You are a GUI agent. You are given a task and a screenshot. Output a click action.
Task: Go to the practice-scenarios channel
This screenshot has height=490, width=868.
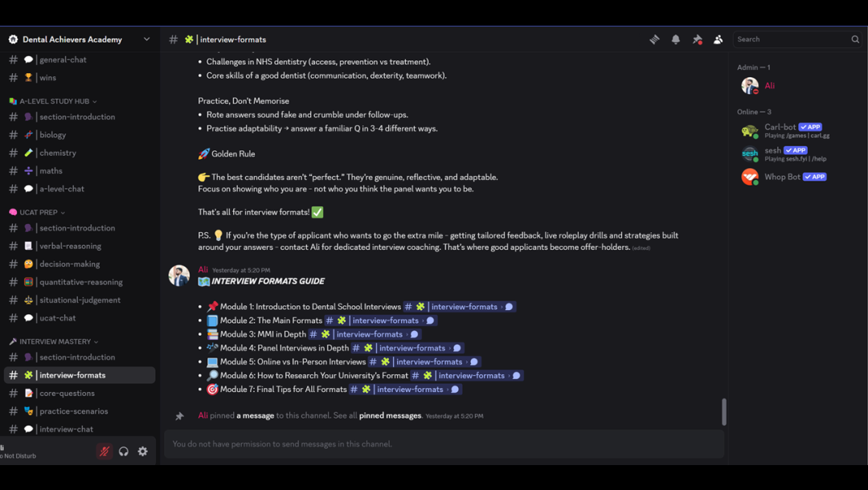80,411
